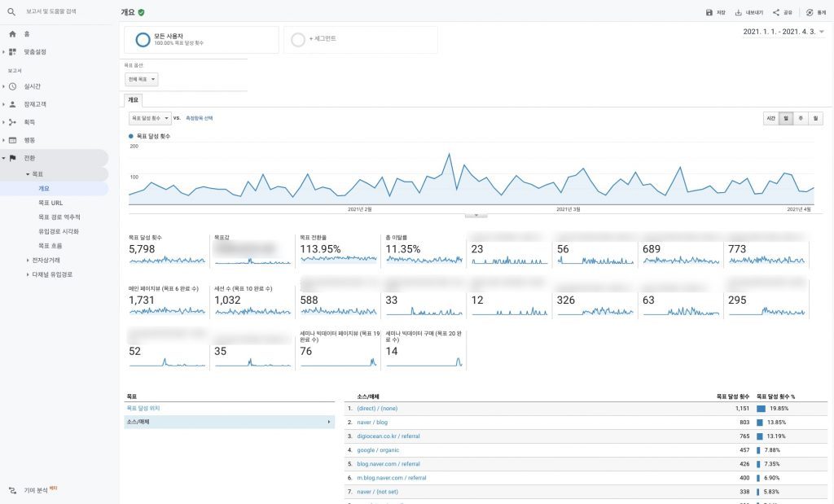Click the empty add-segment circle
The width and height of the screenshot is (834, 504).
coord(298,39)
